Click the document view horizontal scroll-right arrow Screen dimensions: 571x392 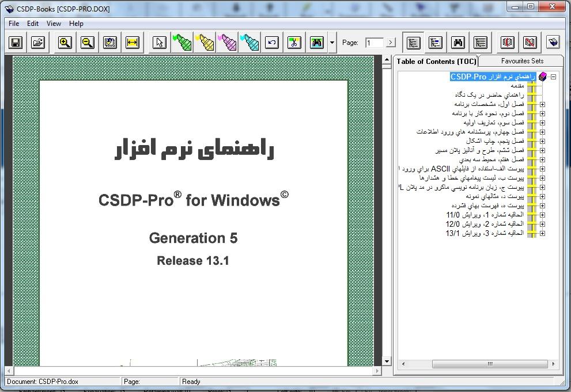coord(377,371)
